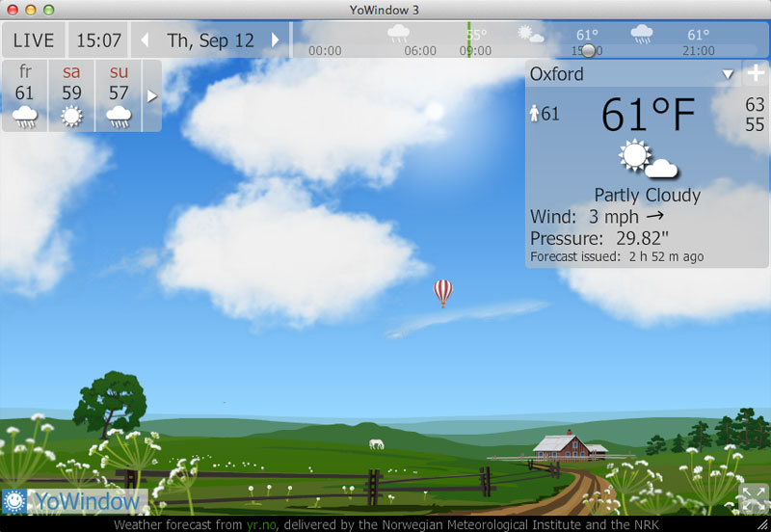Click the 61° label above 21:00
771x532 pixels.
tap(698, 35)
